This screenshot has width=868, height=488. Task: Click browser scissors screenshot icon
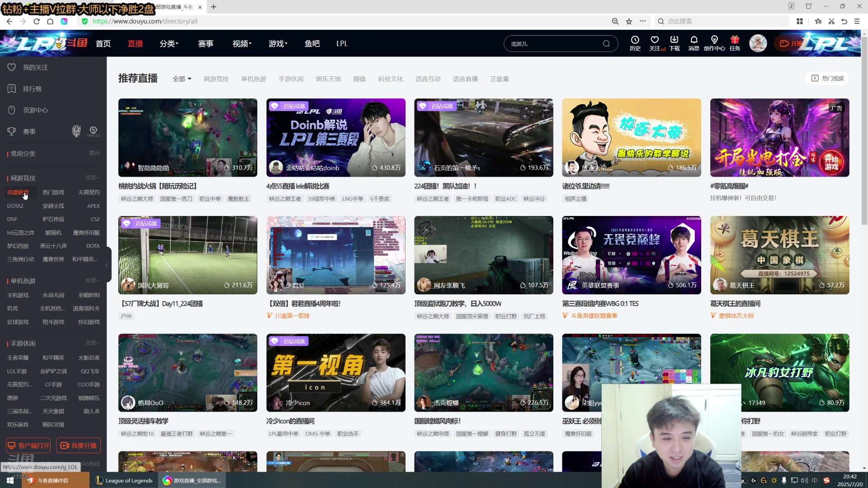point(831,21)
